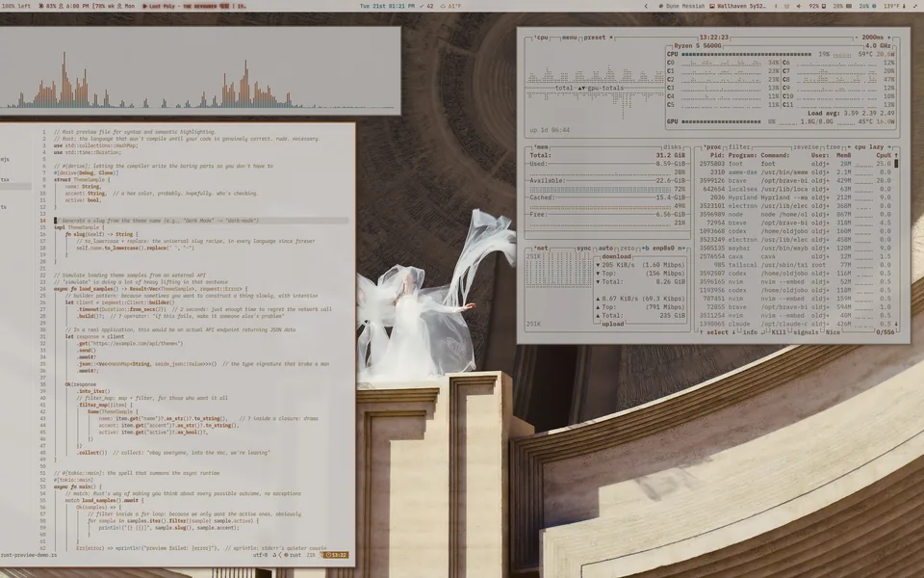Select the foot process row
The width and height of the screenshot is (924, 578).
796,164
